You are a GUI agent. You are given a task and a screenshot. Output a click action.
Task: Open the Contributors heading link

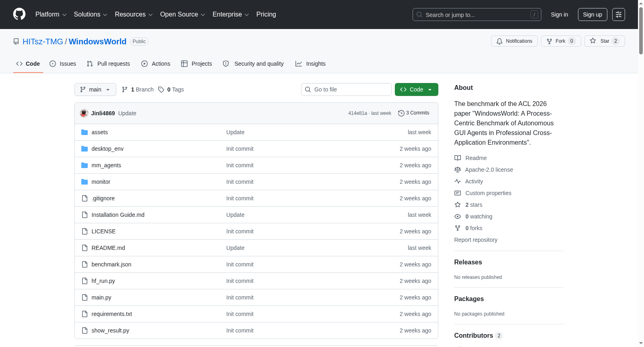(x=479, y=335)
